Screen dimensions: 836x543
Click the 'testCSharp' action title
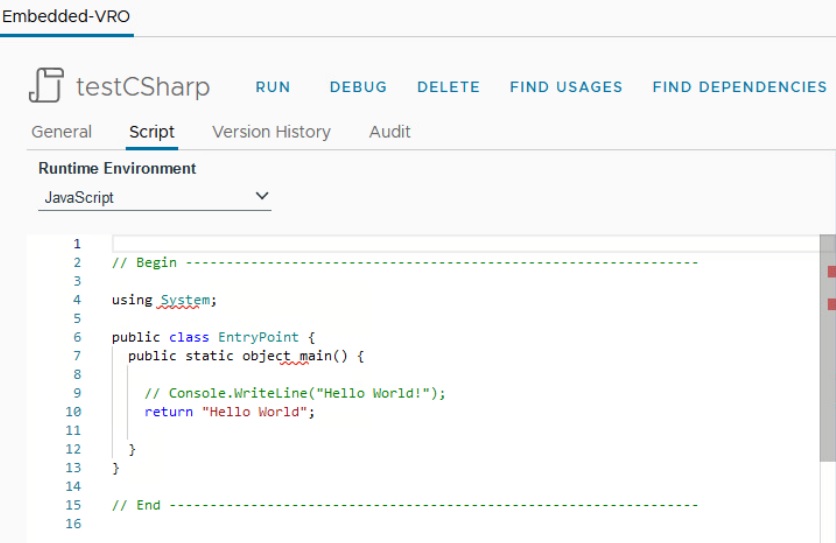[x=143, y=87]
